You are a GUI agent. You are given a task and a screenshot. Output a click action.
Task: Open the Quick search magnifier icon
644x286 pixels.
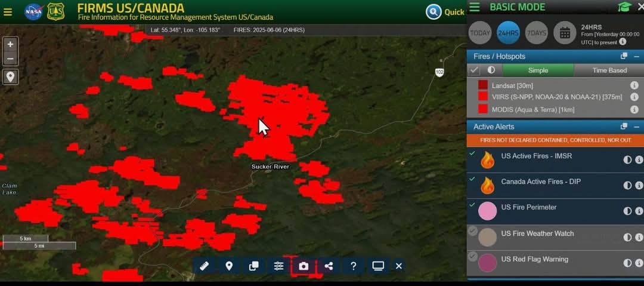[x=434, y=12]
